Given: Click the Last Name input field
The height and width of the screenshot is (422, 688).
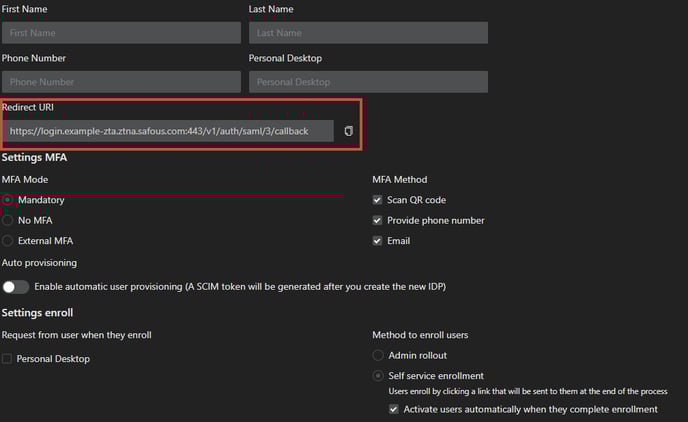Looking at the screenshot, I should point(367,33).
